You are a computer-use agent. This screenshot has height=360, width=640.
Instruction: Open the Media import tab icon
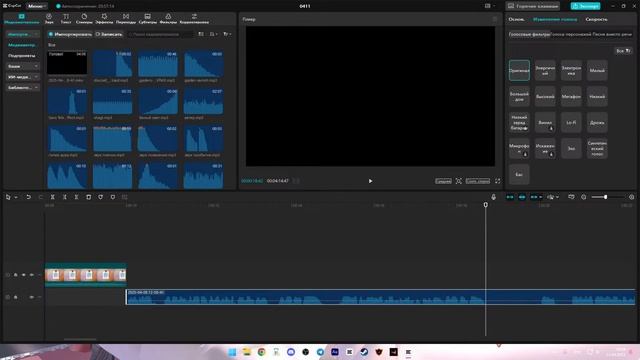click(x=22, y=16)
